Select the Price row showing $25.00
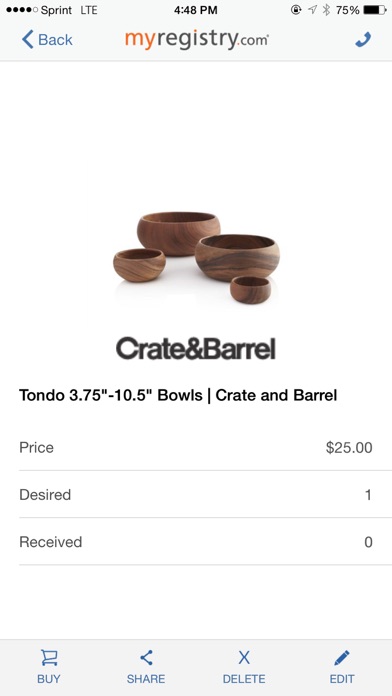 (x=196, y=447)
